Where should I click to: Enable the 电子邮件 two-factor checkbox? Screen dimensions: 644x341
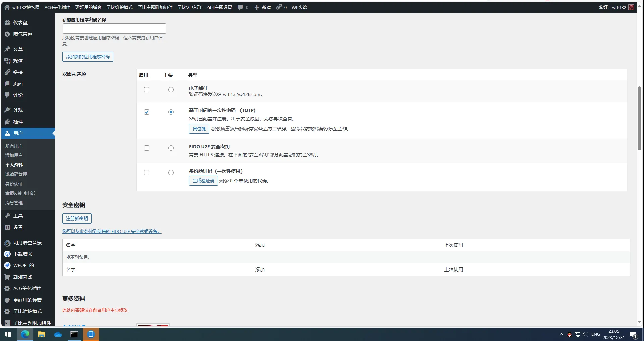147,90
